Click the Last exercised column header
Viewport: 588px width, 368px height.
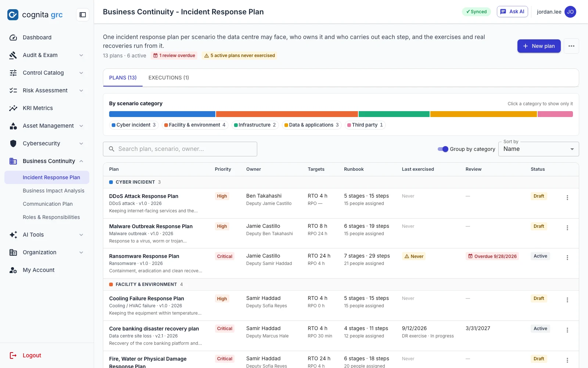pyautogui.click(x=418, y=169)
